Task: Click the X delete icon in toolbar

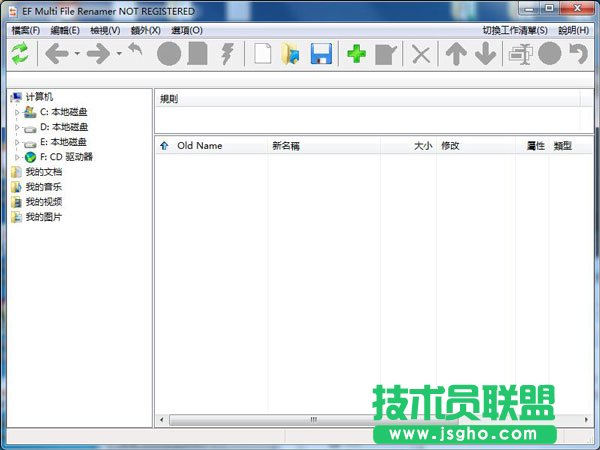Action: click(x=421, y=54)
